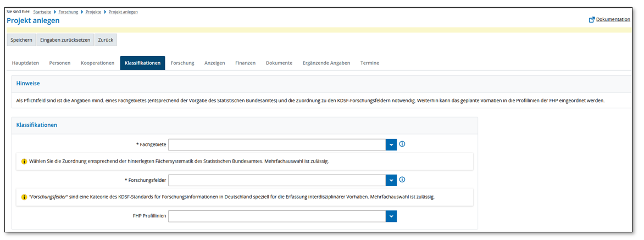Viewport: 644px width, 240px height.
Task: Switch to the Finanzen tab
Action: point(245,63)
